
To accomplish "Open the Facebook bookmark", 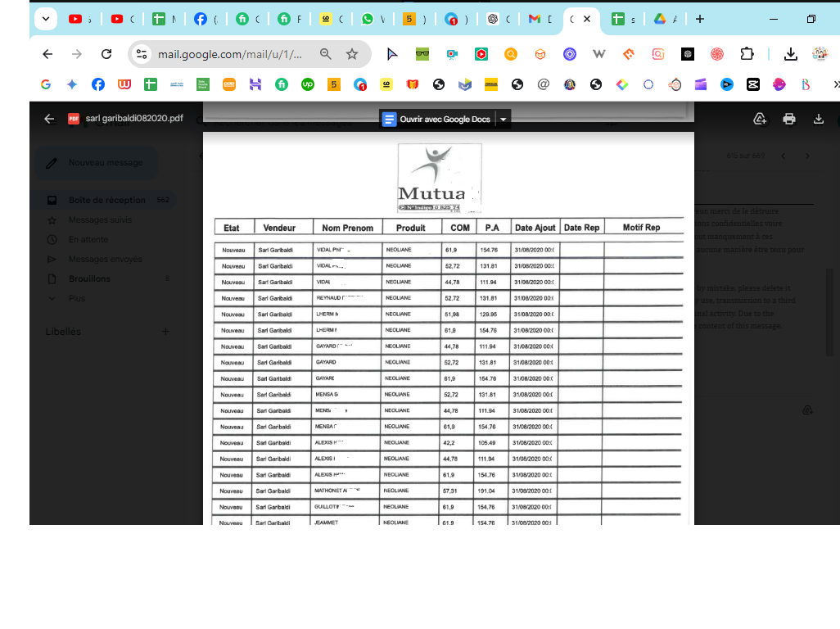I will point(98,84).
